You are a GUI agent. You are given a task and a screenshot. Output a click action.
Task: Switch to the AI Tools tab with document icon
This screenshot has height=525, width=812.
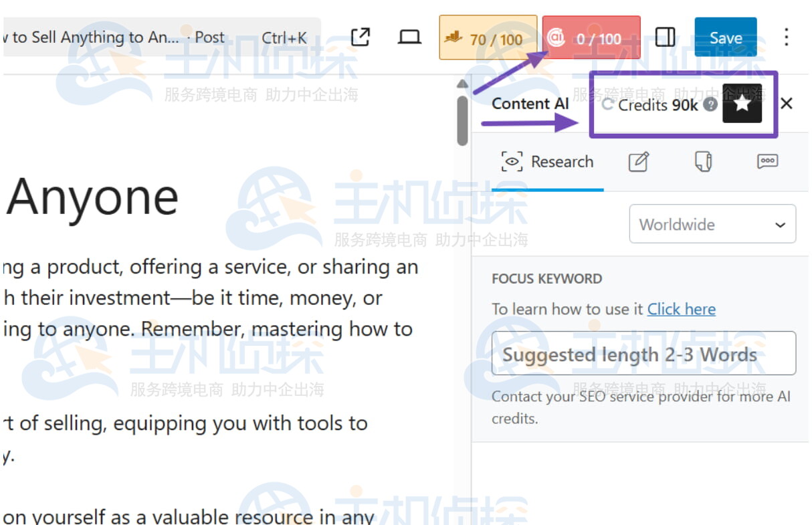pos(703,162)
